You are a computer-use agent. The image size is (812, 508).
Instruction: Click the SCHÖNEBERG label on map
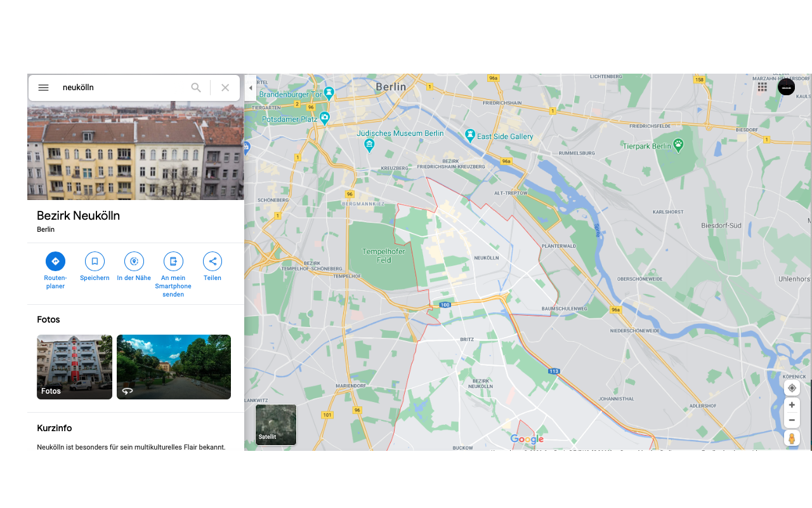(273, 199)
